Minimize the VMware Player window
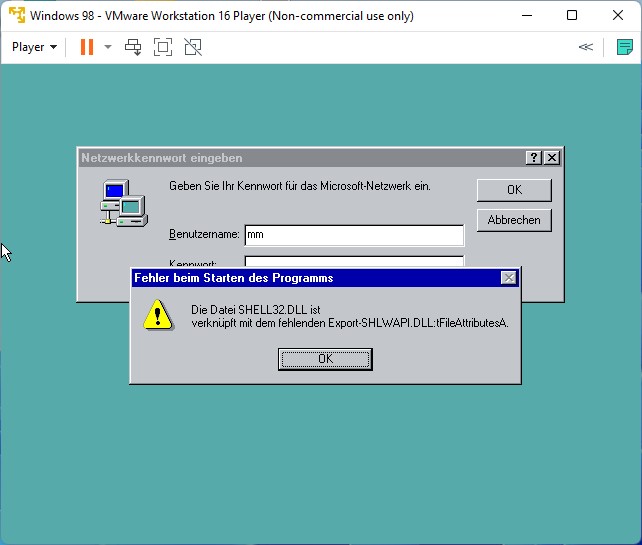 pos(527,16)
